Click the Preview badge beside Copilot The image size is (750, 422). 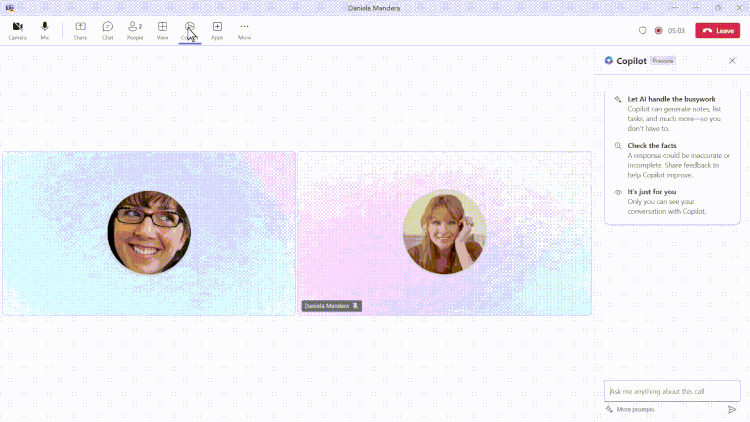coord(663,61)
